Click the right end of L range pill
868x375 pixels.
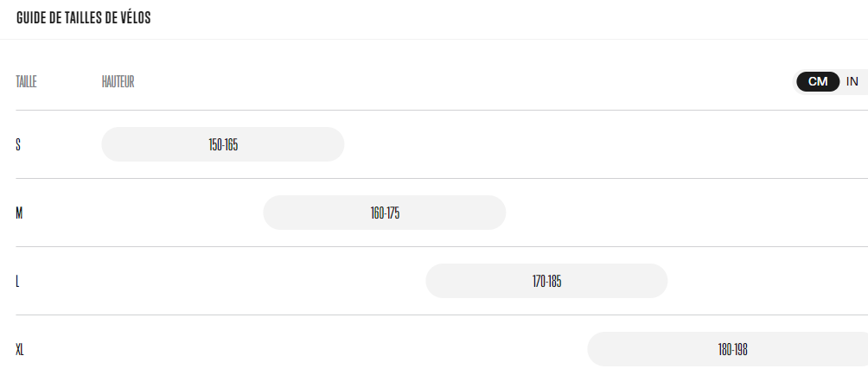(659, 281)
